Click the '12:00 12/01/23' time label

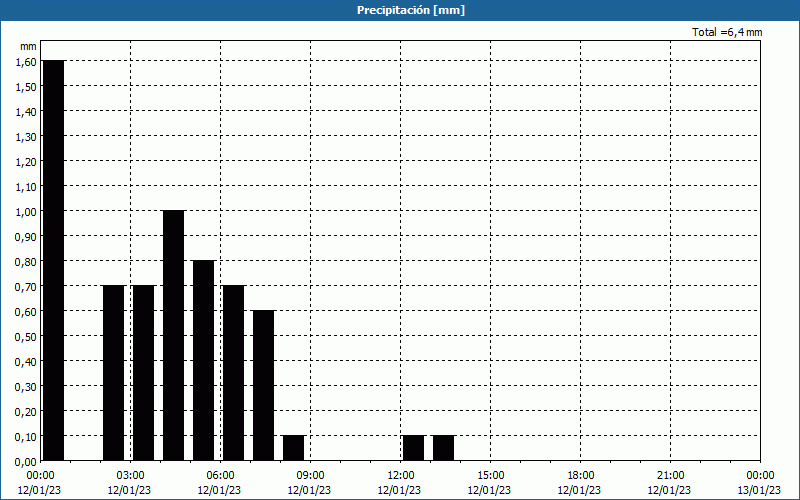pos(399,483)
